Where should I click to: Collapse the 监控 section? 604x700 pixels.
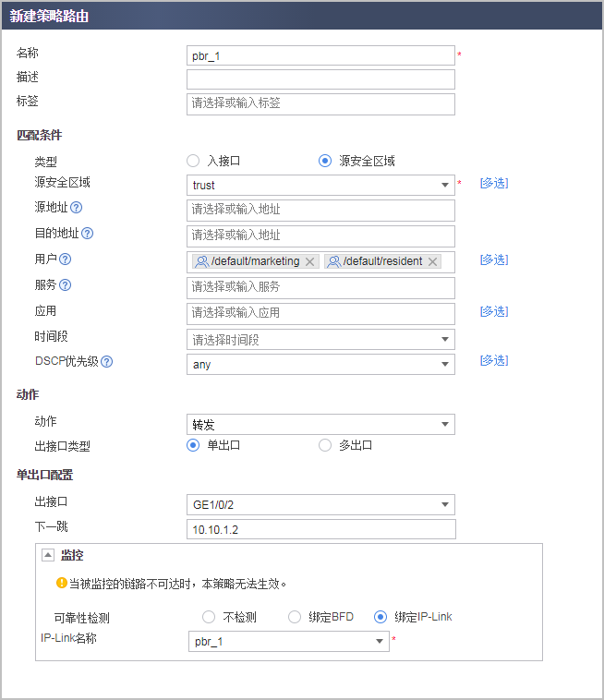(48, 555)
